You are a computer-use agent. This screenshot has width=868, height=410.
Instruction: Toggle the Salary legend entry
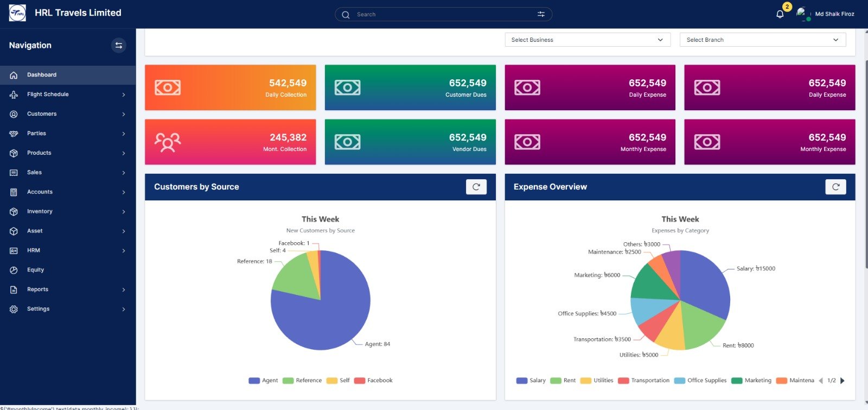pos(531,381)
